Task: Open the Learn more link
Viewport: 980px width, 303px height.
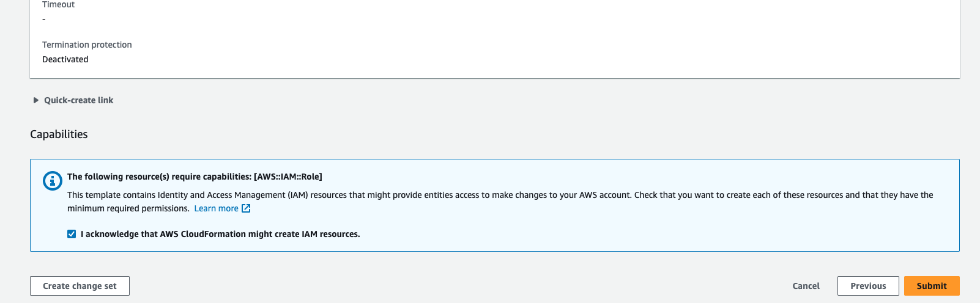Action: pos(216,208)
